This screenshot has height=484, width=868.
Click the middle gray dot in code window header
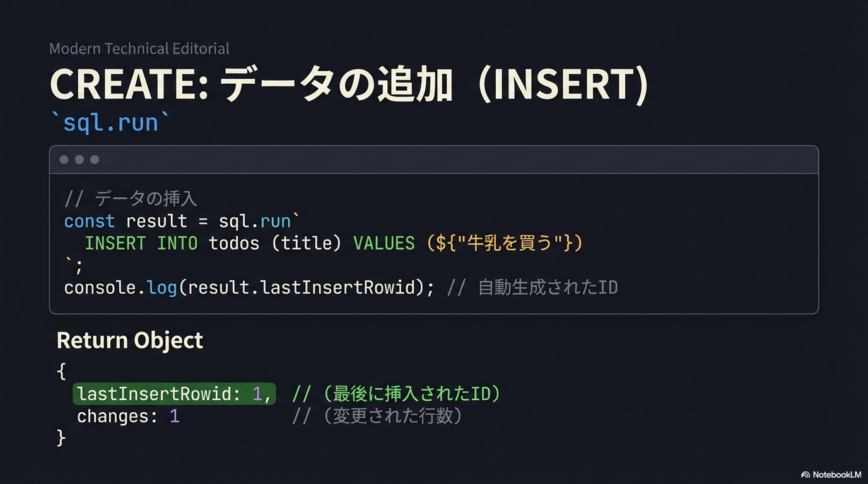tap(79, 159)
